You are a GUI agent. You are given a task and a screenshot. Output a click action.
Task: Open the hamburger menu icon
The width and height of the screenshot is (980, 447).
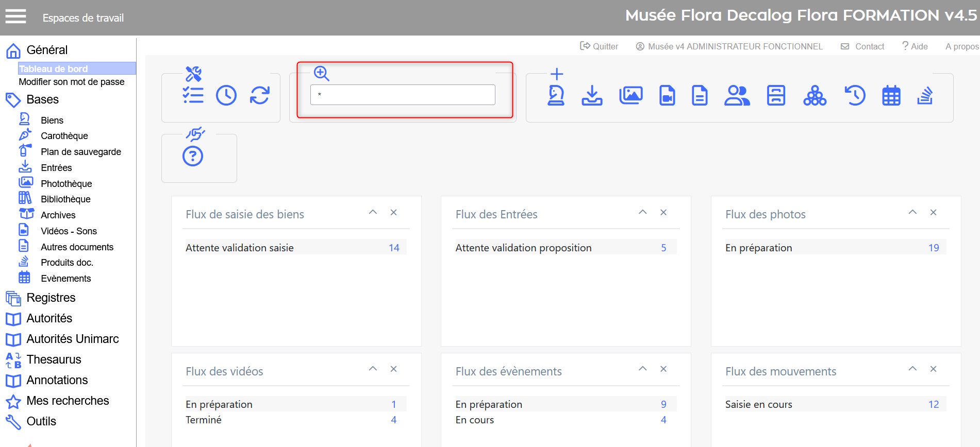tap(15, 17)
